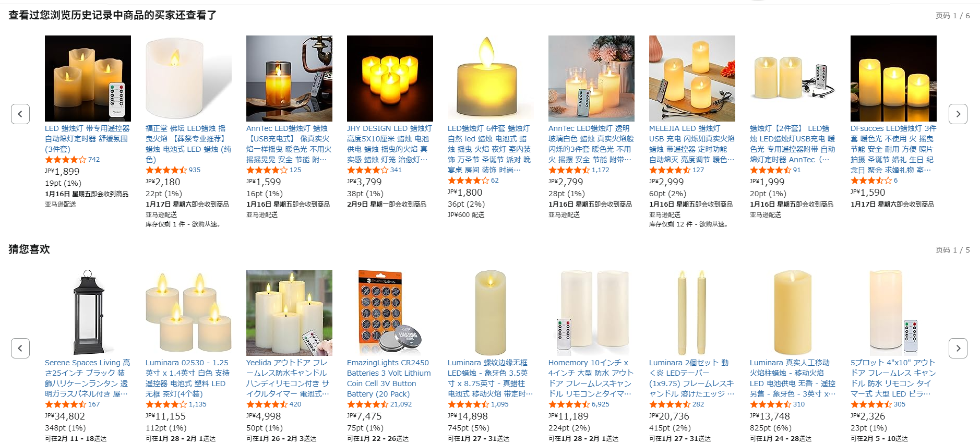Open Luminara 02530 candle product link

[188, 378]
